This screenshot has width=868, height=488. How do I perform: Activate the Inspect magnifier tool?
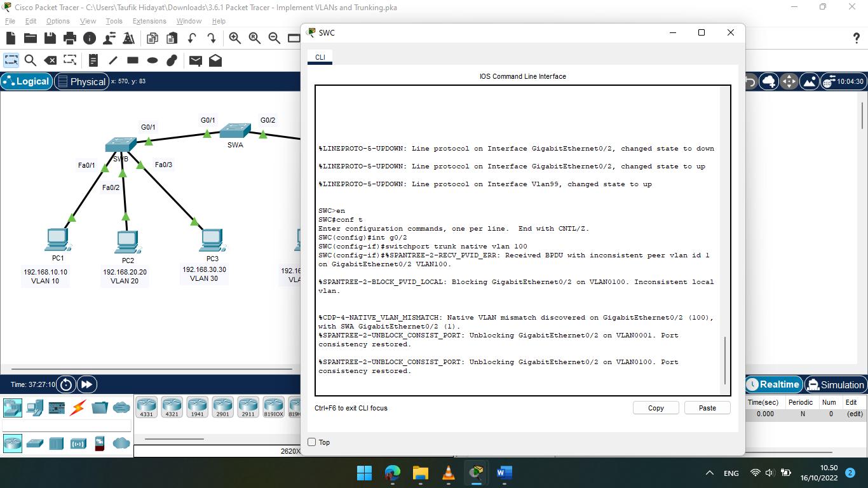tap(31, 60)
